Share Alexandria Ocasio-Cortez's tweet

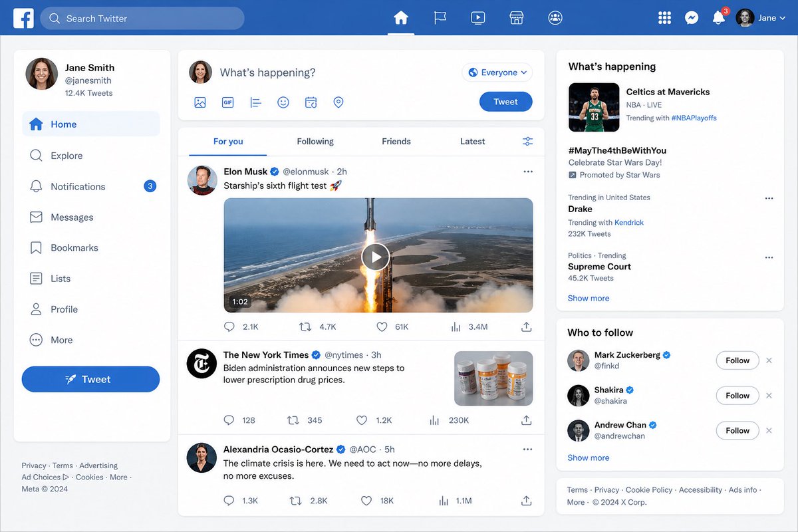(x=526, y=501)
